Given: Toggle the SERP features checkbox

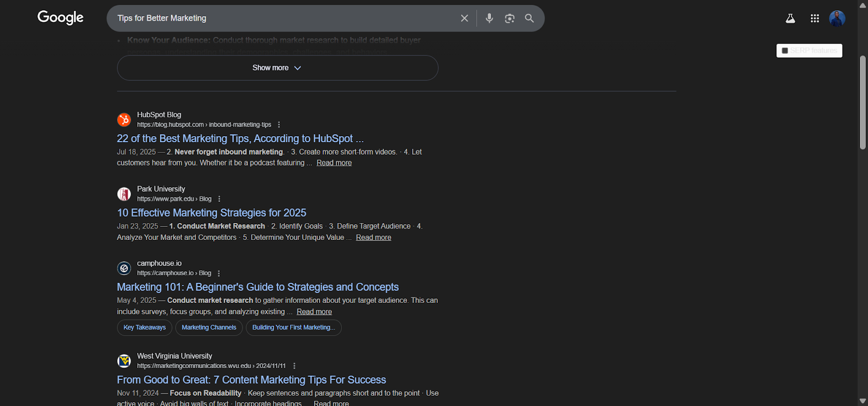Looking at the screenshot, I should tap(784, 50).
